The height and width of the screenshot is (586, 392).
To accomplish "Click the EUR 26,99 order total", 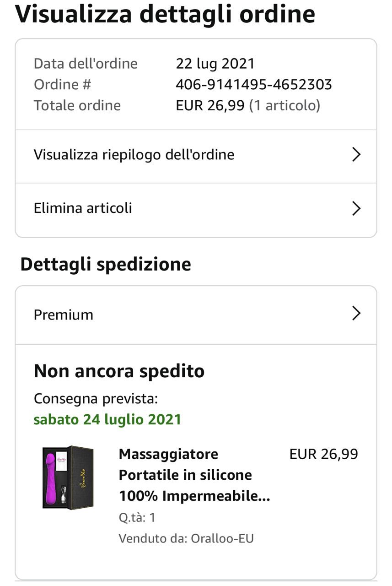I will 210,105.
